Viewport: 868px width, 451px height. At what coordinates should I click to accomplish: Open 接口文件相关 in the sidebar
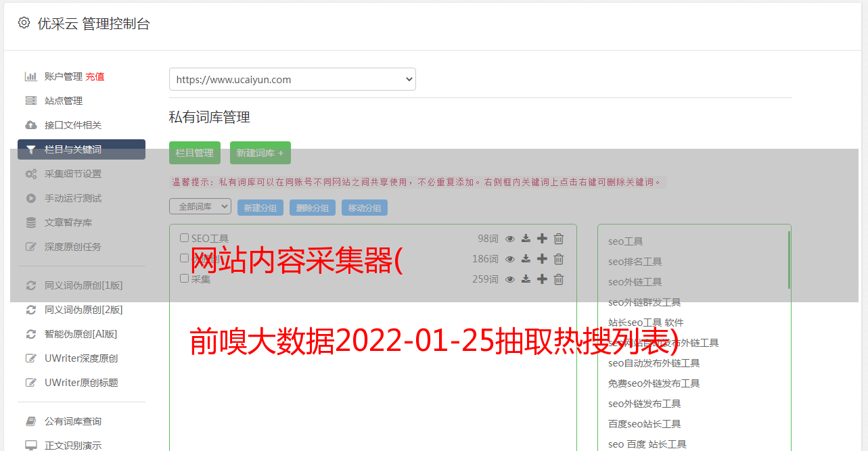tap(73, 125)
